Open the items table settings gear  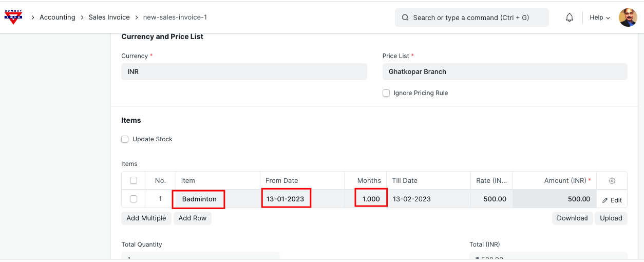point(612,181)
